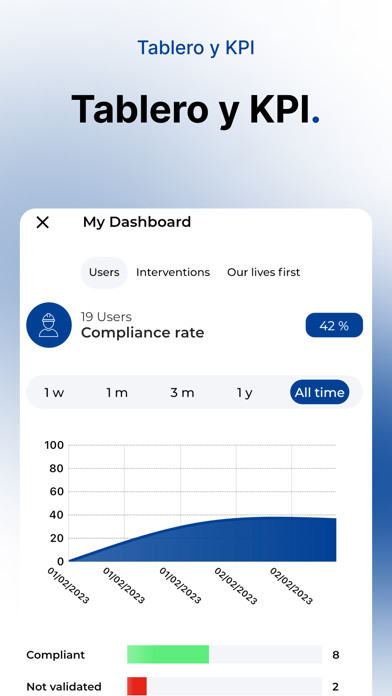The image size is (392, 696).
Task: Open the Our lives first tab
Action: coord(264,272)
